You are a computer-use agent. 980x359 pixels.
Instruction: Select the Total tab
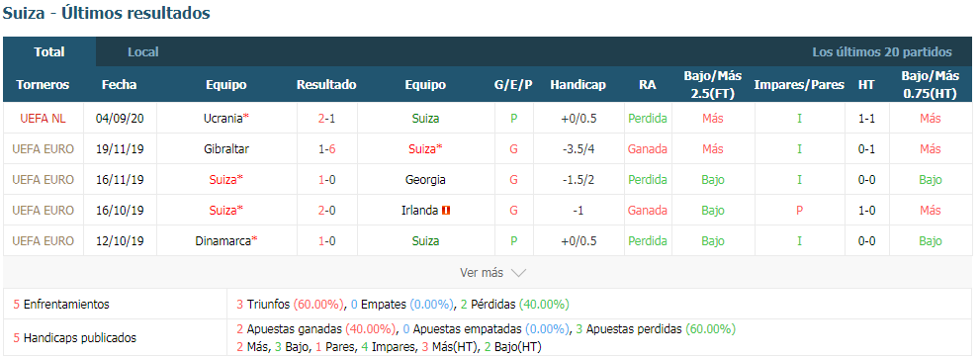49,51
